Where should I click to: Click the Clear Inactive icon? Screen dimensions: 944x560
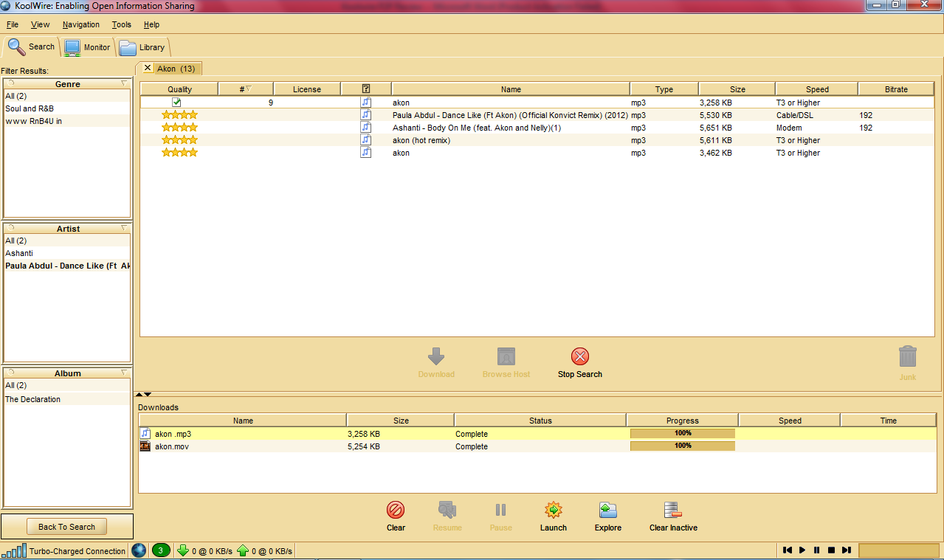pos(672,510)
